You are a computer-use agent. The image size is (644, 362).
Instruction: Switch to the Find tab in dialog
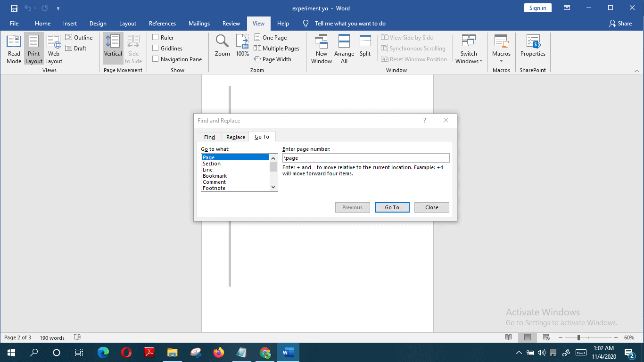point(209,137)
